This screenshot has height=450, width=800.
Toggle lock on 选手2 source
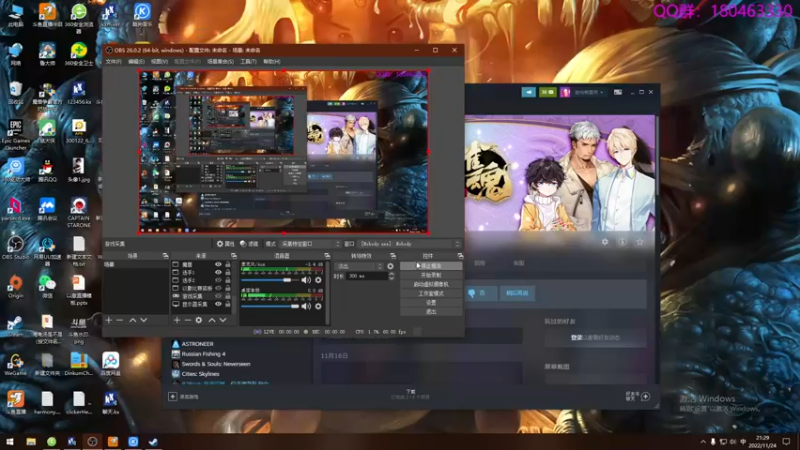coord(228,280)
